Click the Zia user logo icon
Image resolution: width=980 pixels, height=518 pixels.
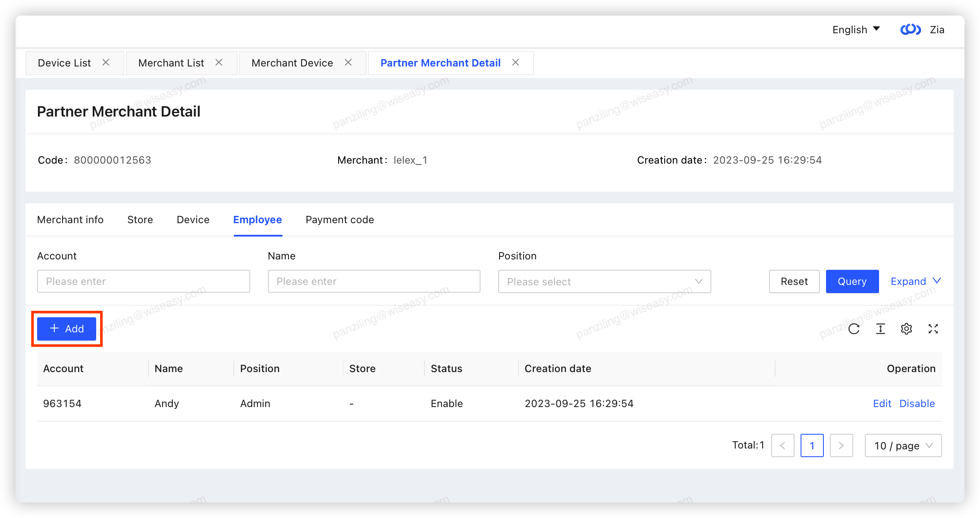910,29
